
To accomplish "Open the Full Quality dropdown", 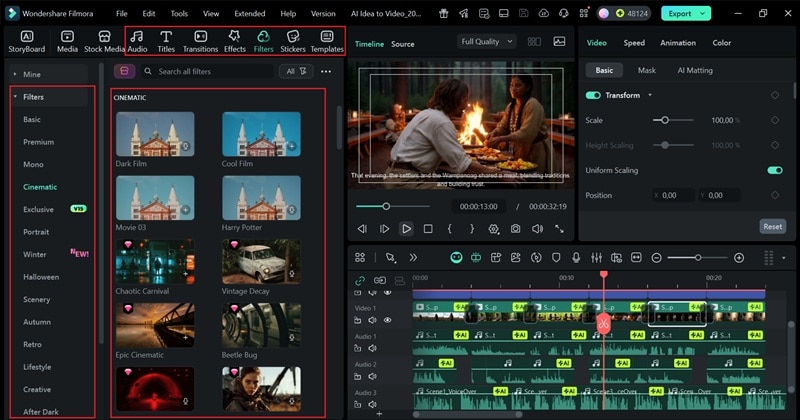I will [487, 42].
